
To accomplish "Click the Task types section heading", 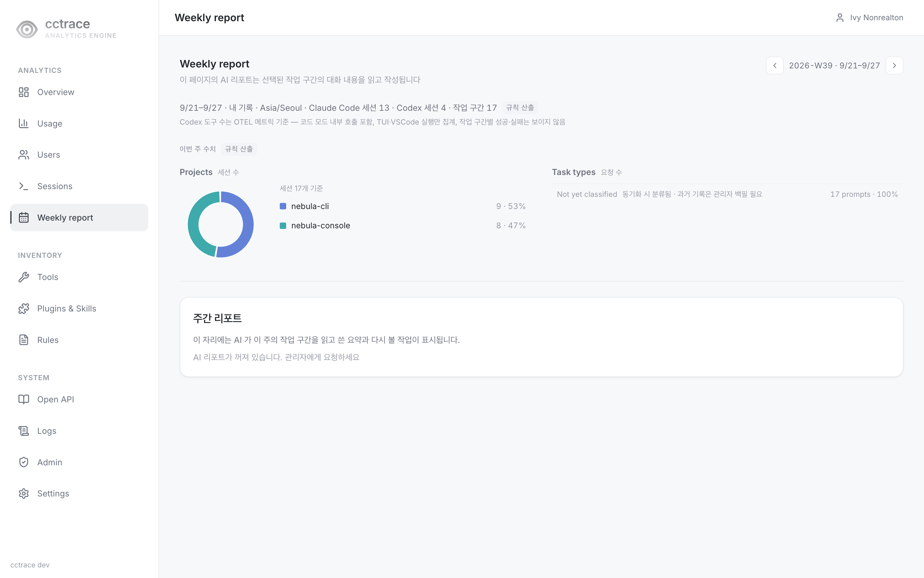I will [574, 172].
